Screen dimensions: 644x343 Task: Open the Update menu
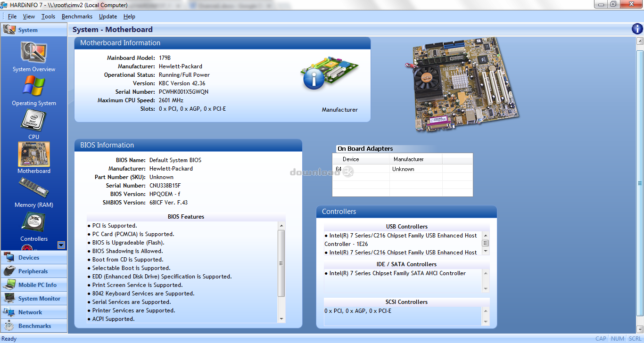pos(108,16)
